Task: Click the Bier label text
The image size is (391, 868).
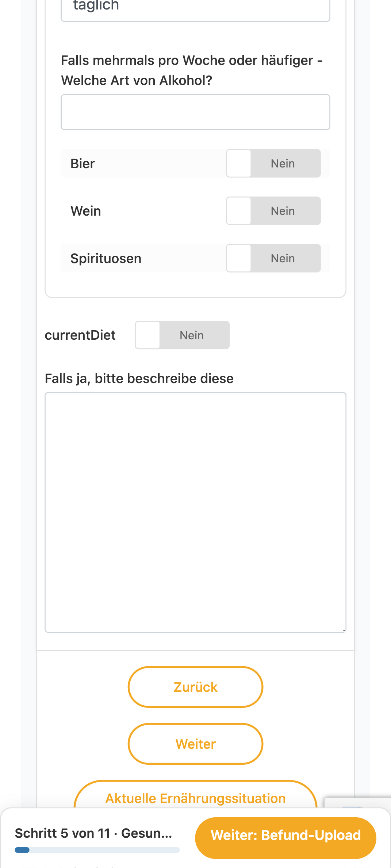Action: tap(83, 163)
